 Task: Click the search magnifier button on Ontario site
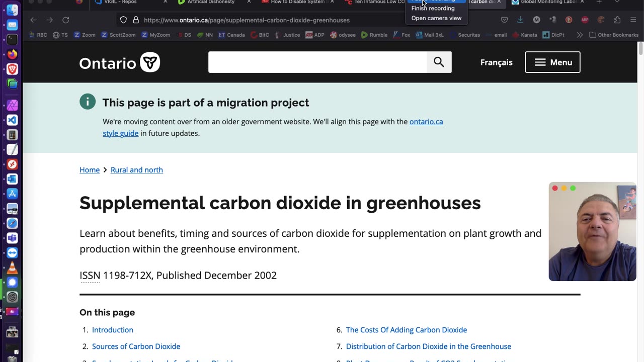pos(439,62)
